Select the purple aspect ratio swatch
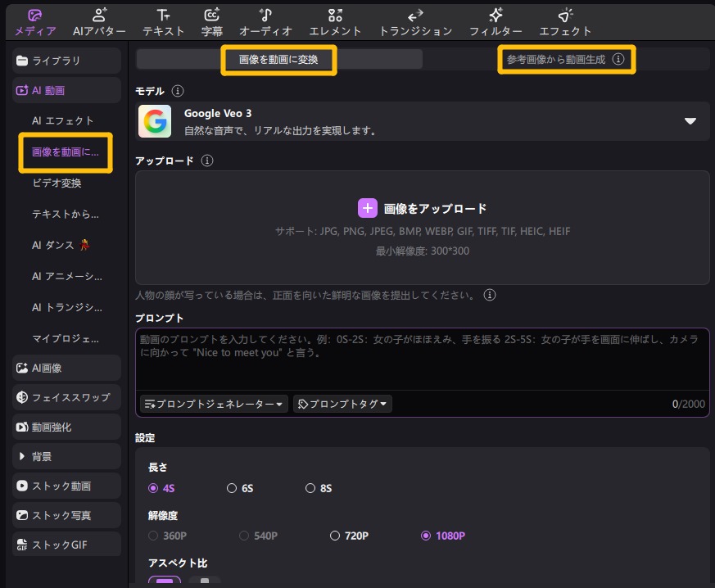Viewport: 715px width, 588px height. pyautogui.click(x=165, y=582)
